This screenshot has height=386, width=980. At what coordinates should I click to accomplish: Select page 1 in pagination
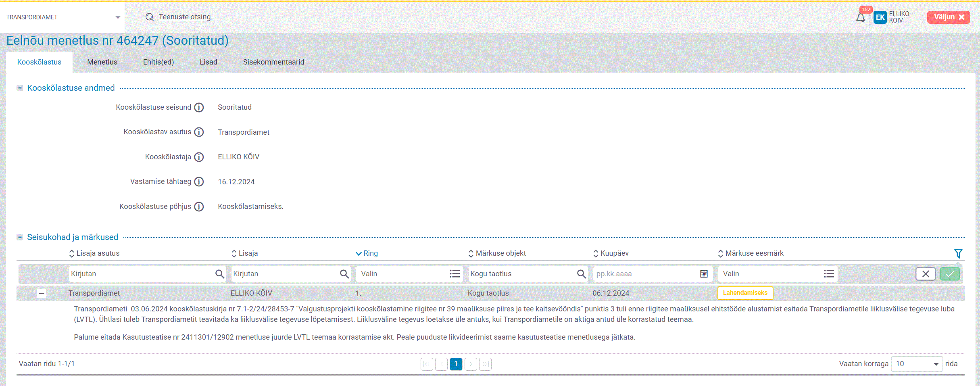(x=456, y=364)
